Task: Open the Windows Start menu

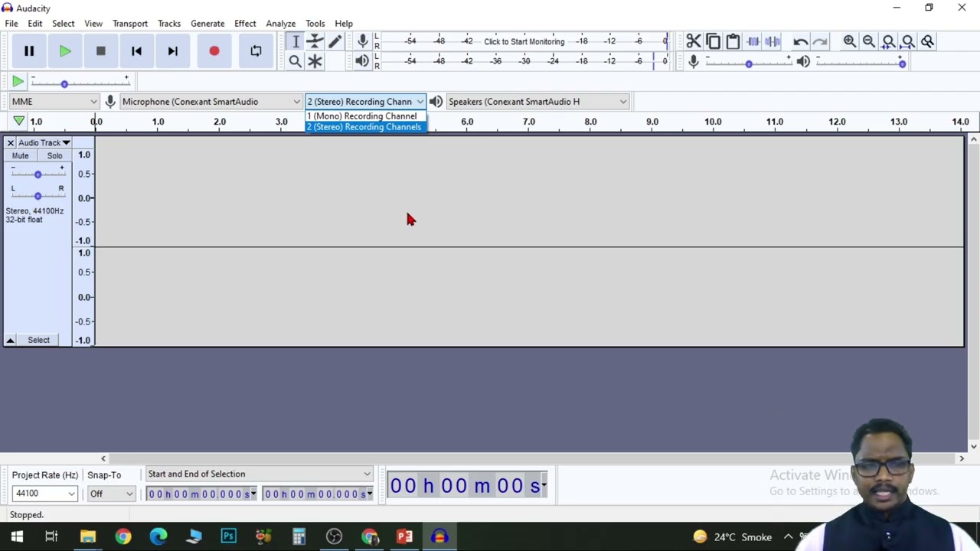Action: click(17, 536)
